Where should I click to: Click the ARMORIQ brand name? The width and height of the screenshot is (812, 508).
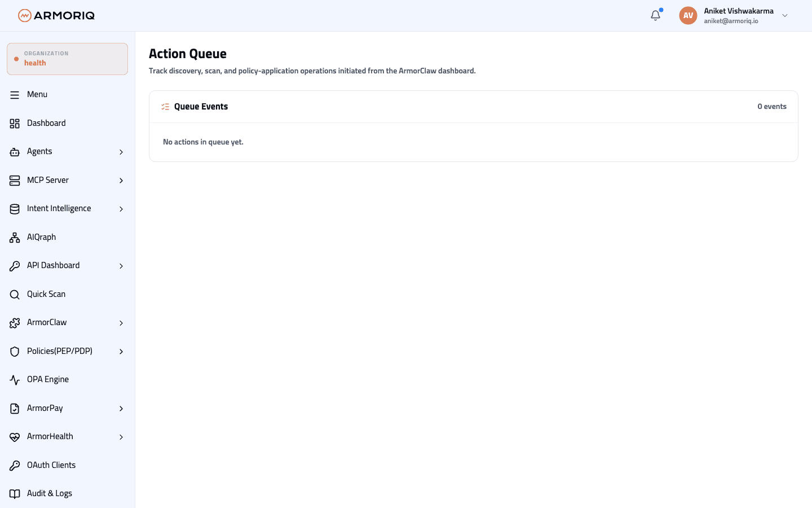coord(64,15)
